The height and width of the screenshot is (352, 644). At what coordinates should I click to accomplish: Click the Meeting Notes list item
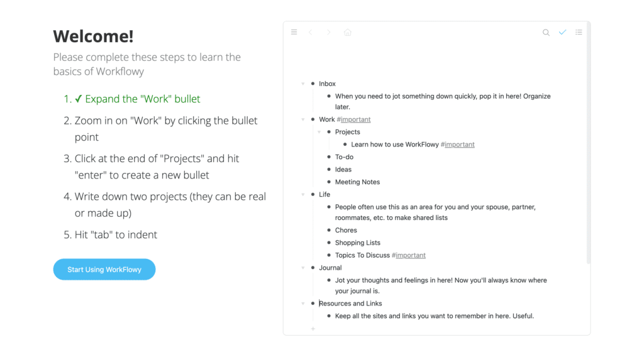pyautogui.click(x=357, y=182)
